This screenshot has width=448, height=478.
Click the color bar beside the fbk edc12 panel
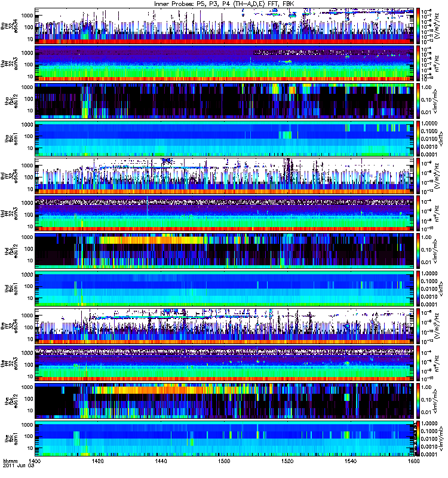point(418,401)
